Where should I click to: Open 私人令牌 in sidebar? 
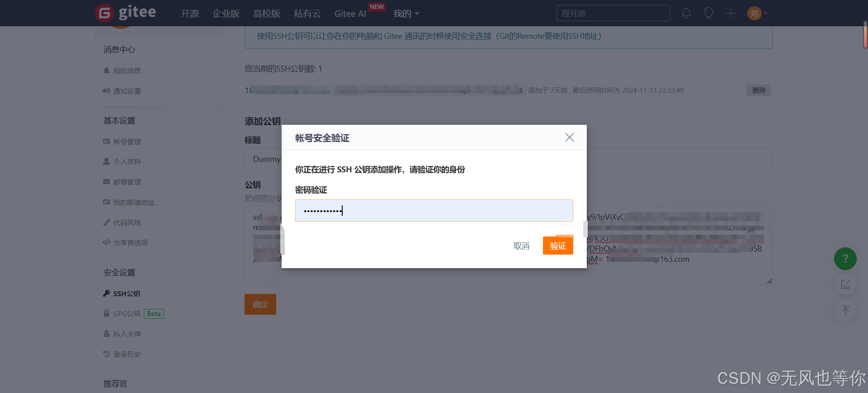[122, 334]
